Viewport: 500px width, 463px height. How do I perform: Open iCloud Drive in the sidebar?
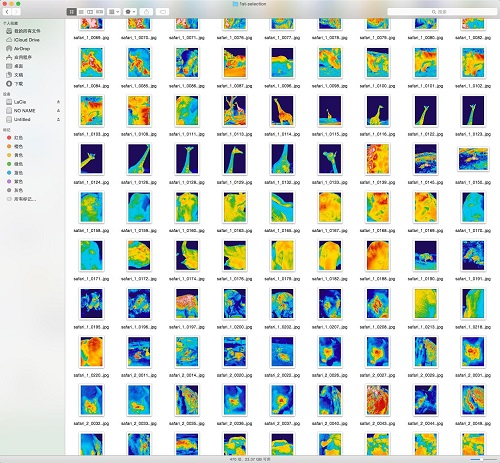(x=23, y=40)
